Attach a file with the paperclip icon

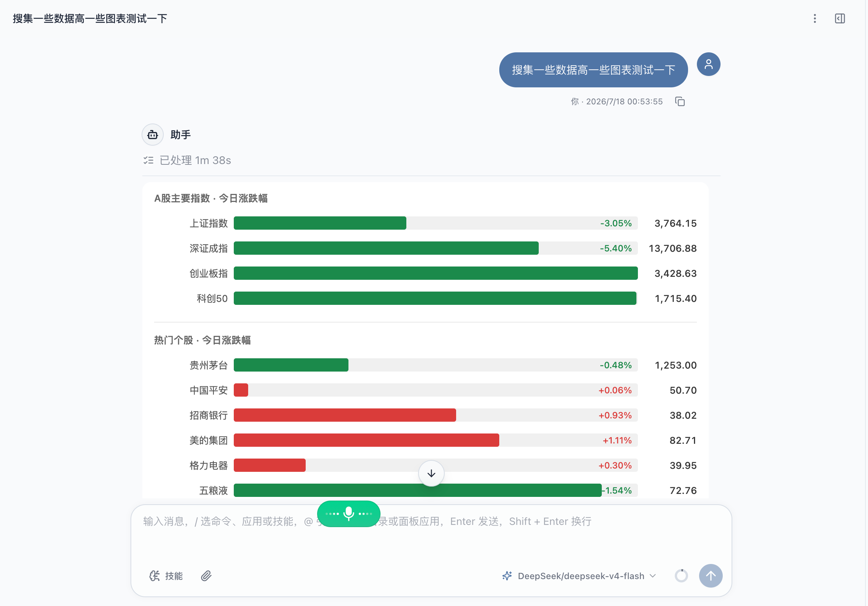tap(206, 576)
